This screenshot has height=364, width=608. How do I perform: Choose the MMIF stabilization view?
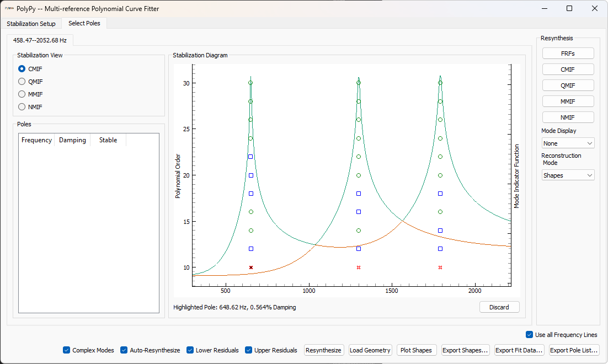click(x=22, y=94)
